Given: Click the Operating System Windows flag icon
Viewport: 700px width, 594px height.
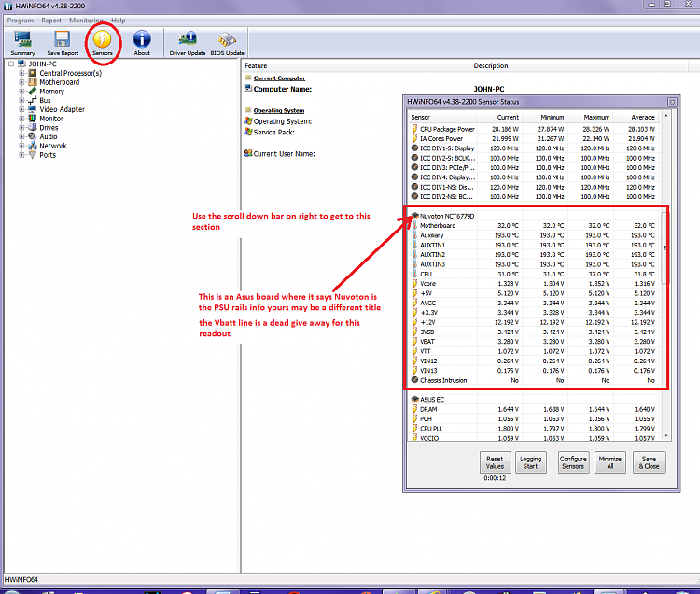Looking at the screenshot, I should pyautogui.click(x=247, y=121).
